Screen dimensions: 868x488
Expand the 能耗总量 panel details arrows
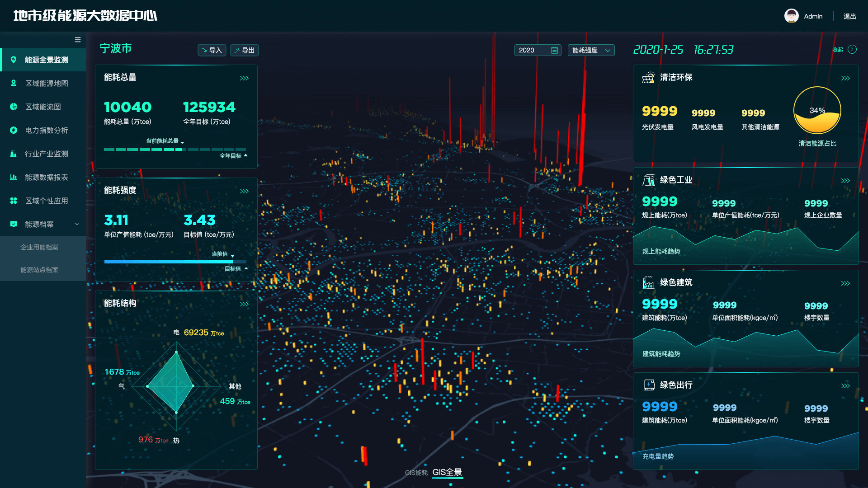(244, 78)
